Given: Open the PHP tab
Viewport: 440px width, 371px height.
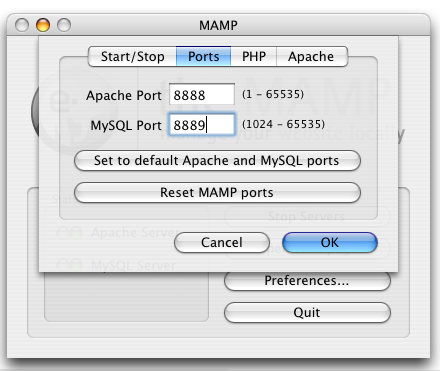Looking at the screenshot, I should coord(254,56).
